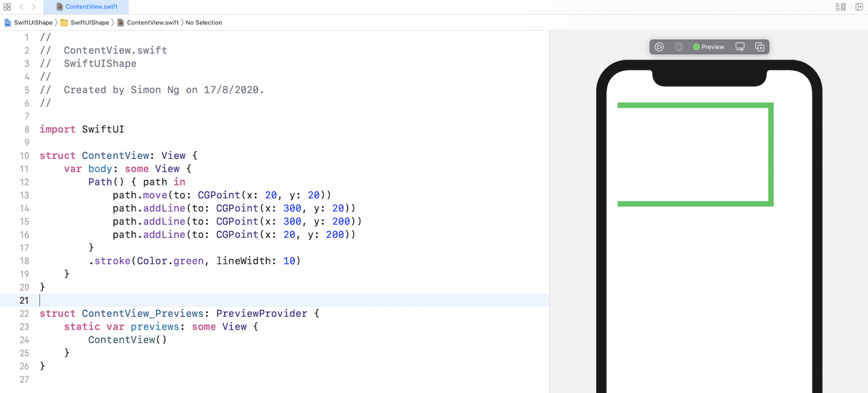Start Live Preview with the play icon

coord(659,47)
